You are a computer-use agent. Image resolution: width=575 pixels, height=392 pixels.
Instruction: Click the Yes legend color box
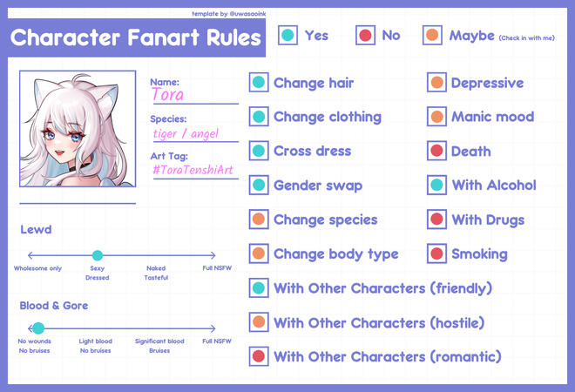[287, 36]
